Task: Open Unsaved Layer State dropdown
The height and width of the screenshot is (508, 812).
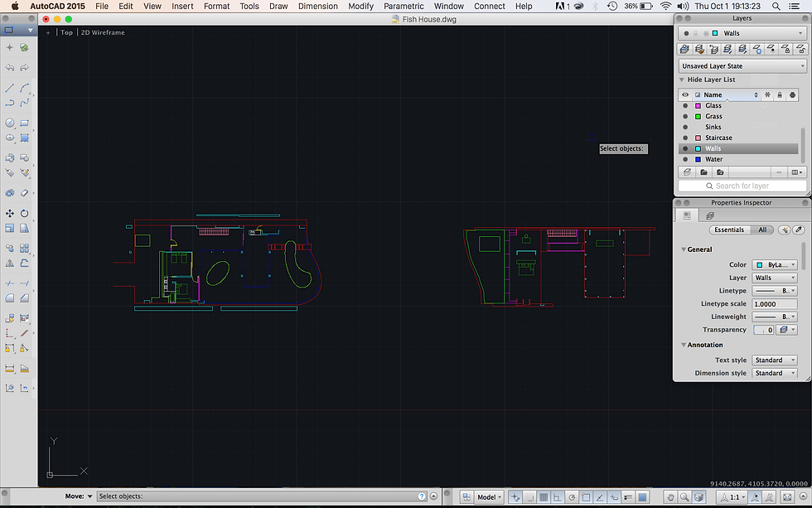Action: click(x=742, y=66)
